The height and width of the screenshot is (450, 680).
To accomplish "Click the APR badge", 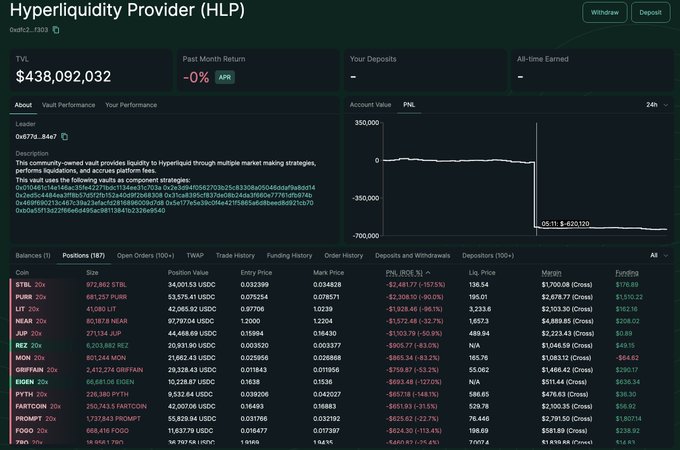I will [x=225, y=77].
